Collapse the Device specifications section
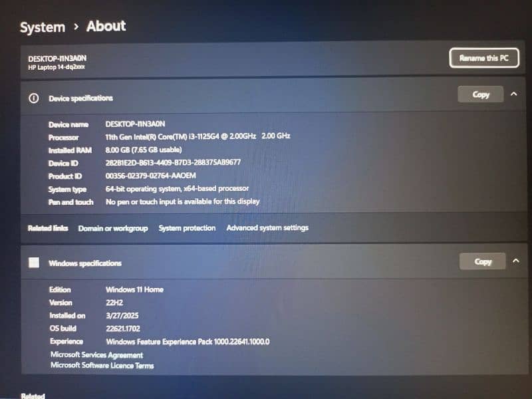 click(x=514, y=94)
